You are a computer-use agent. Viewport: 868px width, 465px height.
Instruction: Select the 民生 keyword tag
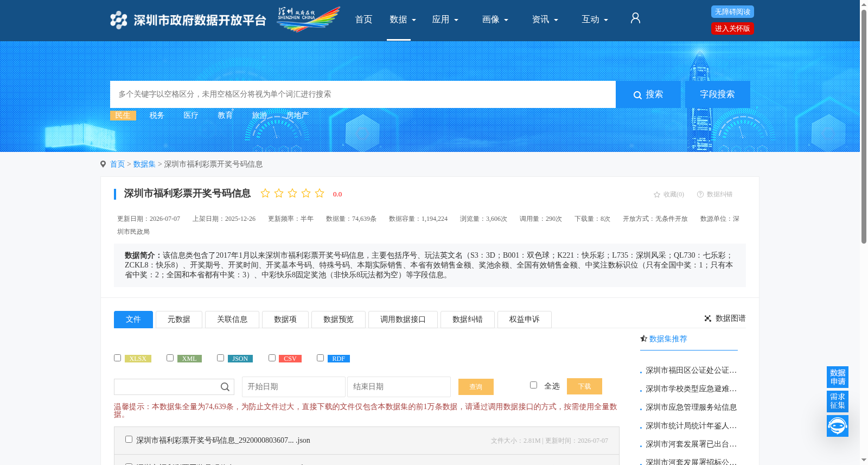pos(123,116)
